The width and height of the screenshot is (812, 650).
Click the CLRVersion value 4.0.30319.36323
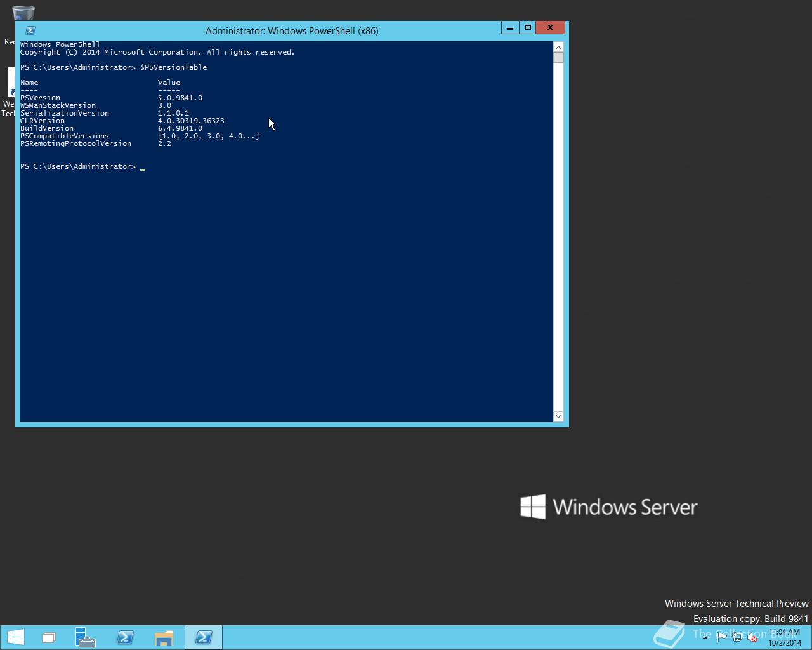point(191,121)
